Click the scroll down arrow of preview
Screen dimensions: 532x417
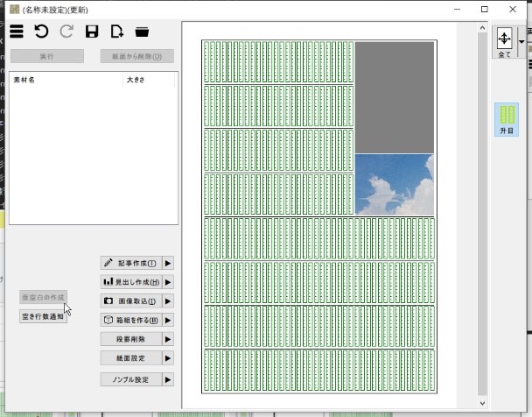tap(482, 403)
